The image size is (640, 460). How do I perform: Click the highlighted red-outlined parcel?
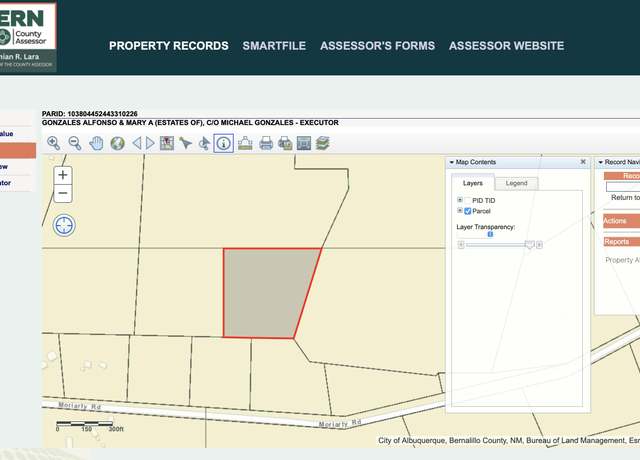pos(267,293)
